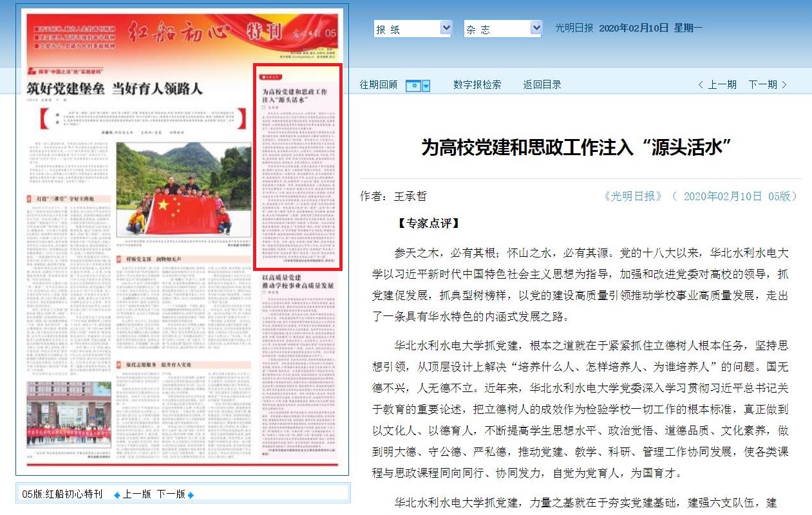Open the calendar date picker icon

[x=413, y=86]
